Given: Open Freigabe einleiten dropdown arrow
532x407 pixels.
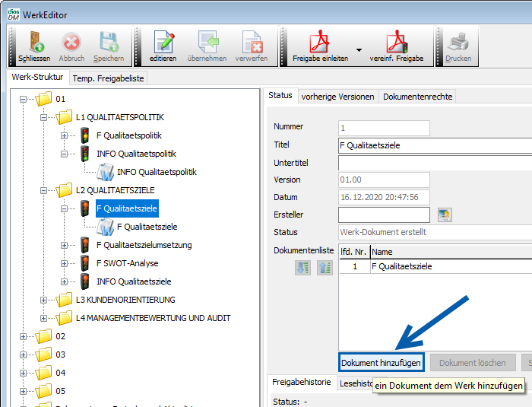Looking at the screenshot, I should tap(359, 59).
